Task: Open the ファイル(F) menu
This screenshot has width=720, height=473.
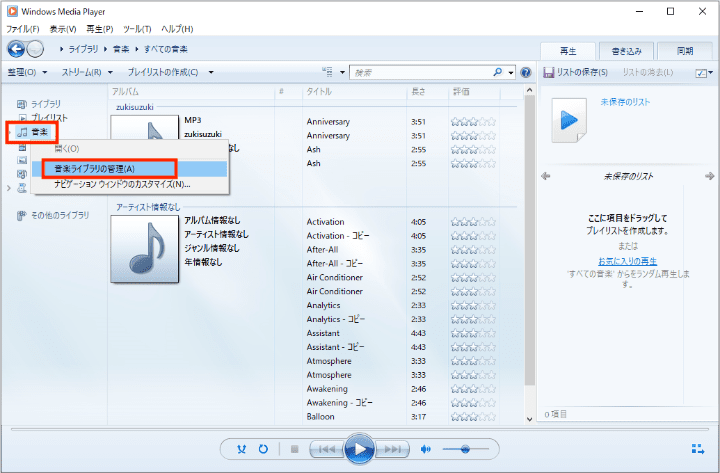Action: pyautogui.click(x=23, y=29)
